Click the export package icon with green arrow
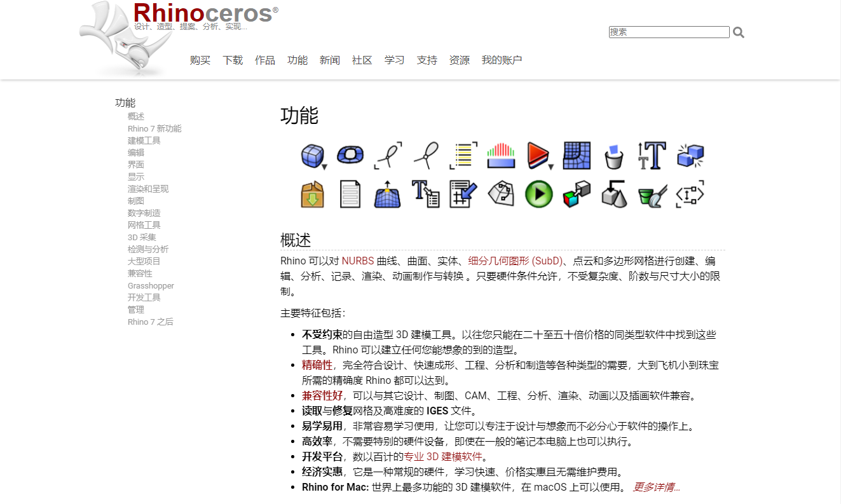841x504 pixels. (x=312, y=194)
